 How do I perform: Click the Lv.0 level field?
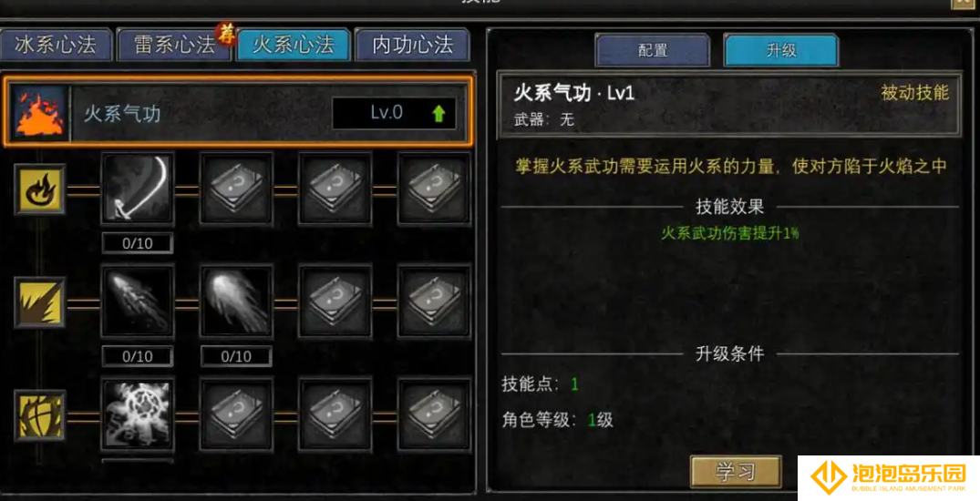pos(394,113)
